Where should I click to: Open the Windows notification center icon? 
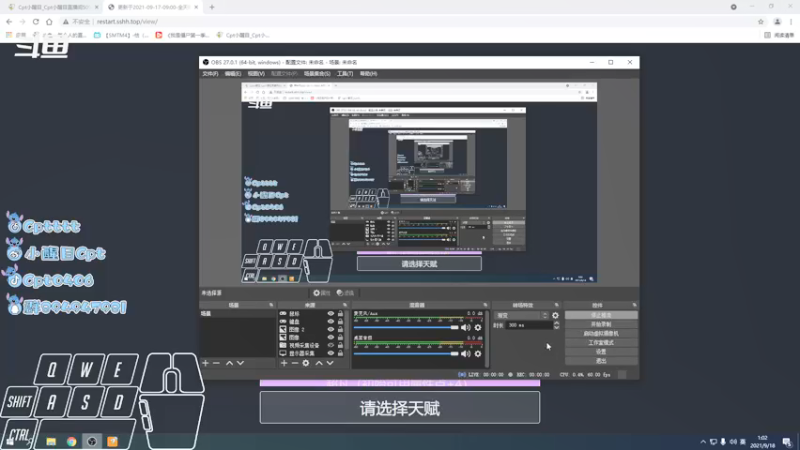(x=787, y=441)
